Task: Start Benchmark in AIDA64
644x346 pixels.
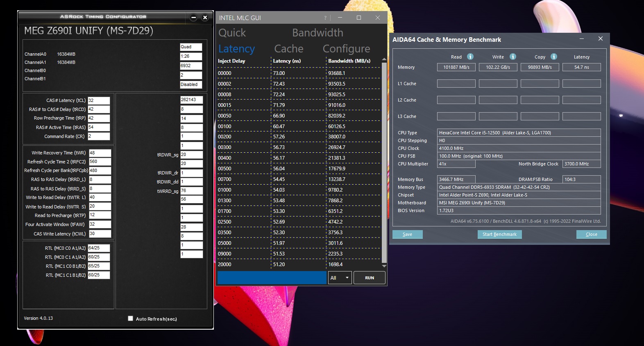Action: click(x=499, y=234)
